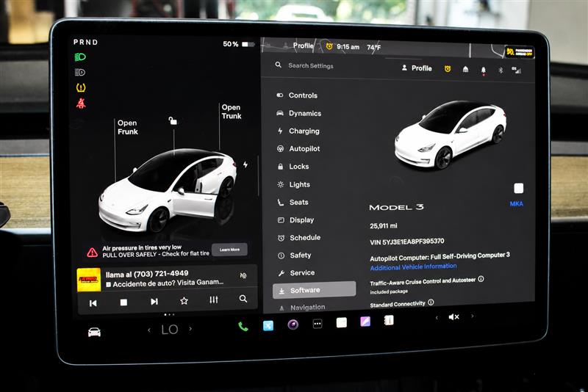Tap the LTE signal strength icon
Screen dimensions: 588x392
(517, 70)
